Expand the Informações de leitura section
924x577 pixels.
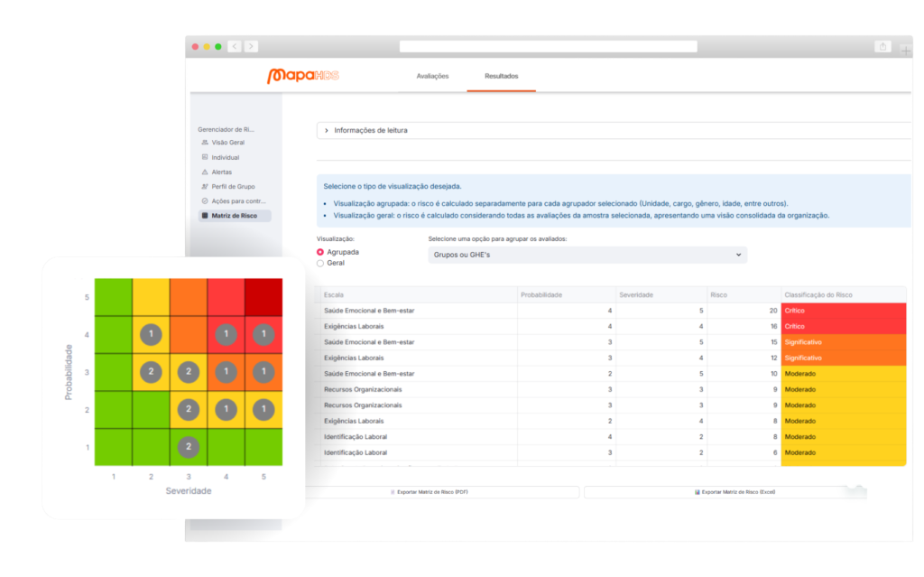(x=326, y=130)
